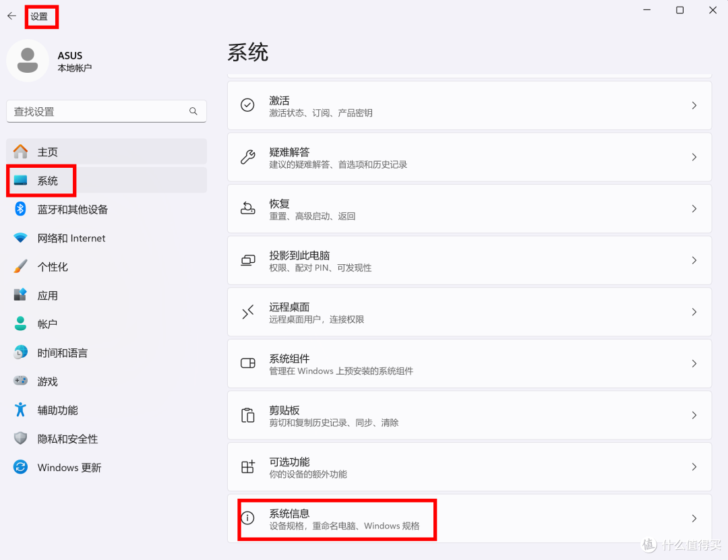Image resolution: width=728 pixels, height=560 pixels.
Task: Open 系统组件 via its right chevron
Action: pos(694,363)
